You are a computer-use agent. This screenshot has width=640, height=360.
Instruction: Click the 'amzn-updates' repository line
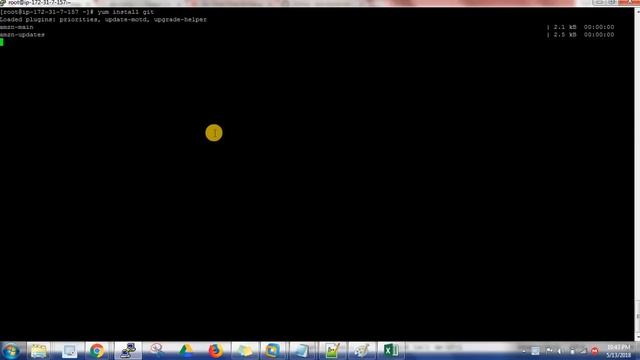pyautogui.click(x=22, y=35)
